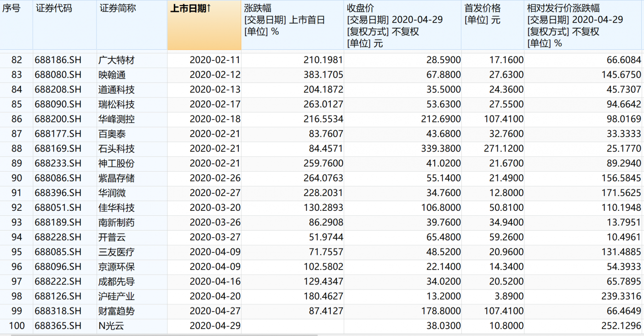This screenshot has height=336, width=644.
Task: Select the stock name 映翰通
Action: tap(112, 75)
